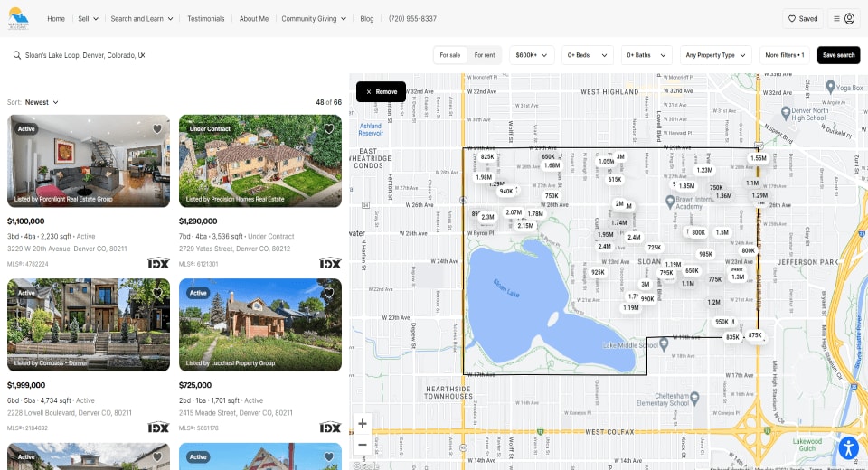The width and height of the screenshot is (868, 470).
Task: Select the Yoga Box map pin
Action: 830,87
